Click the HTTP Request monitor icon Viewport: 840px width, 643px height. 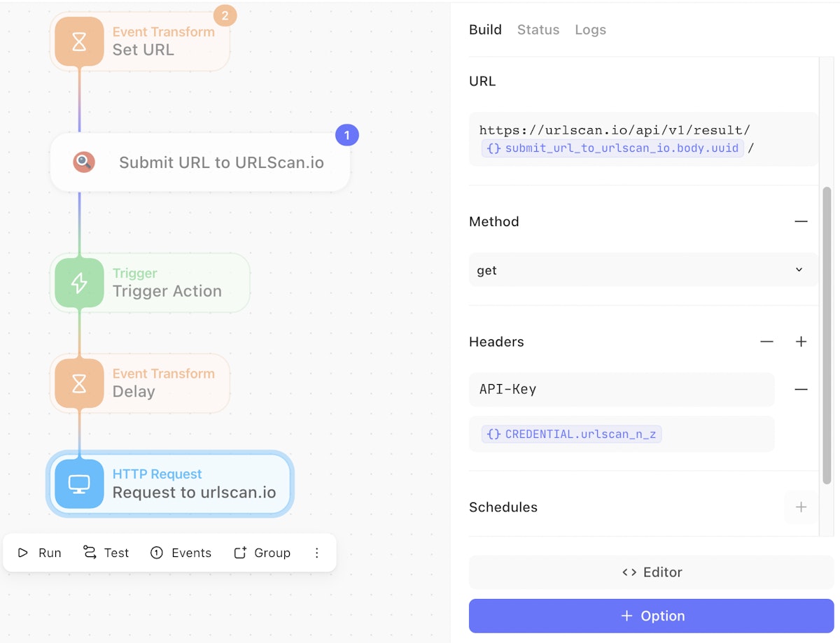click(x=79, y=483)
